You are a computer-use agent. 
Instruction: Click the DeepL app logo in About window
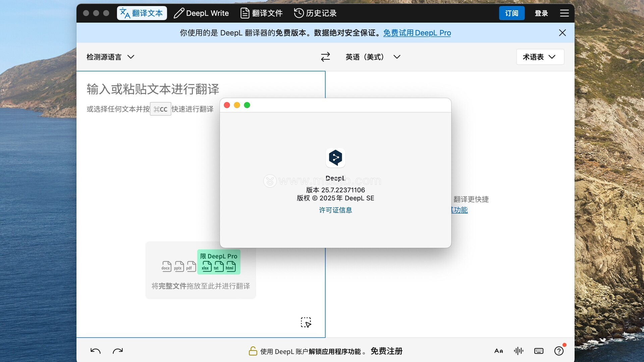pyautogui.click(x=335, y=158)
